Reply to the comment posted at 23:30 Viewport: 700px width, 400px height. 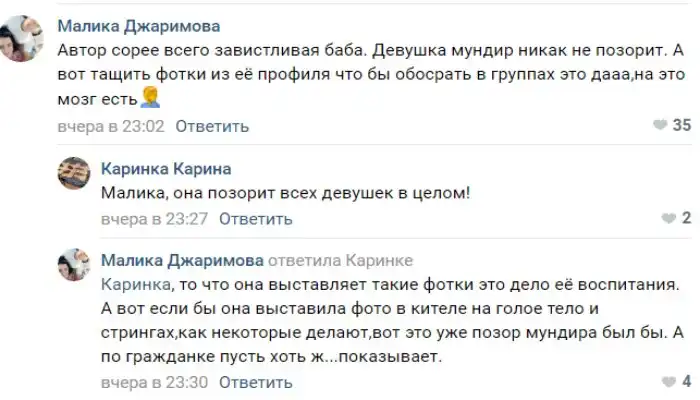click(255, 382)
